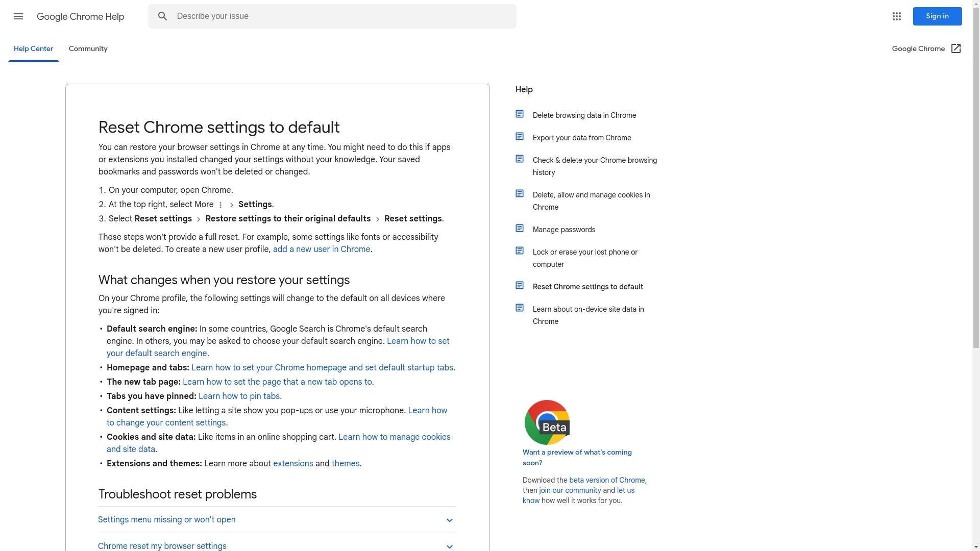Open Delete, allow and manage cookies article

click(592, 201)
